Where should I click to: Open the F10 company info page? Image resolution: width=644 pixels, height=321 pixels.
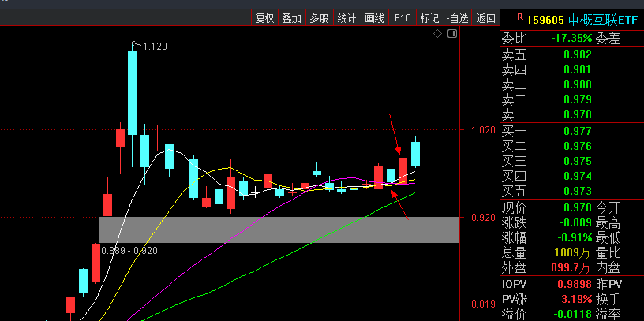(402, 18)
